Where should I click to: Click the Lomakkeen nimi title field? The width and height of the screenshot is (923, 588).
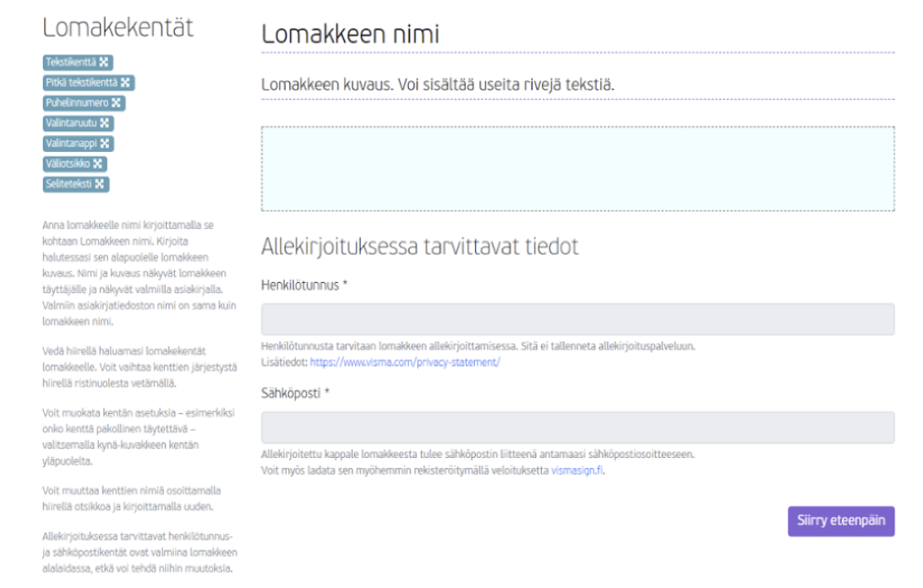577,34
